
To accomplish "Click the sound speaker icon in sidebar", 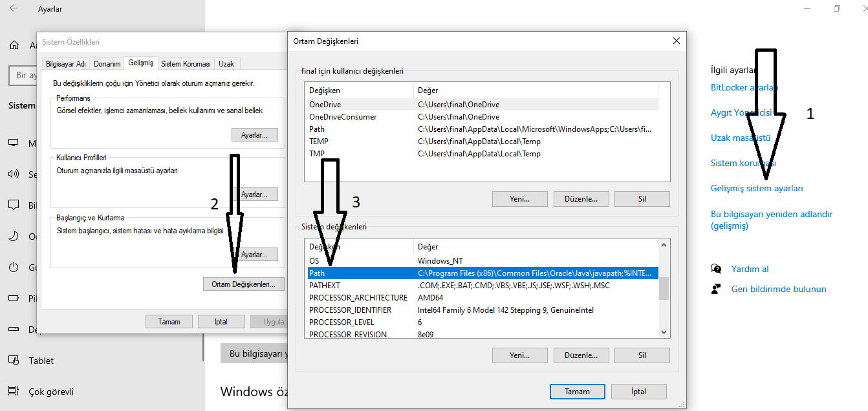I will pos(14,174).
